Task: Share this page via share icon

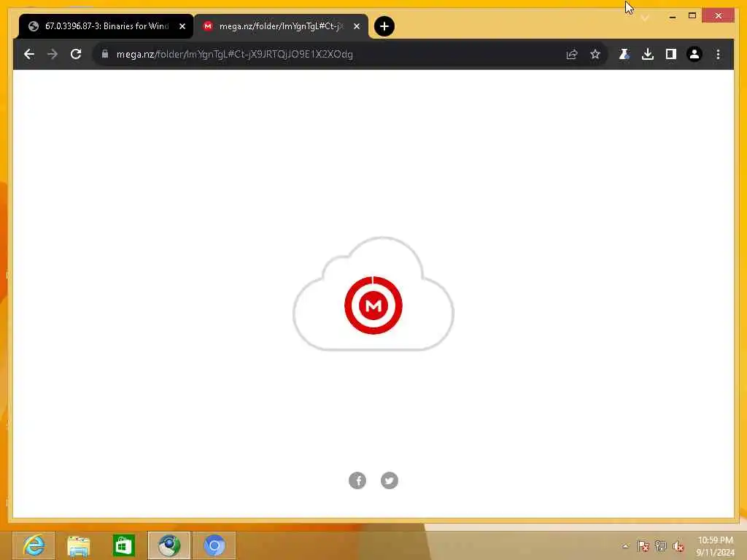Action: tap(572, 54)
